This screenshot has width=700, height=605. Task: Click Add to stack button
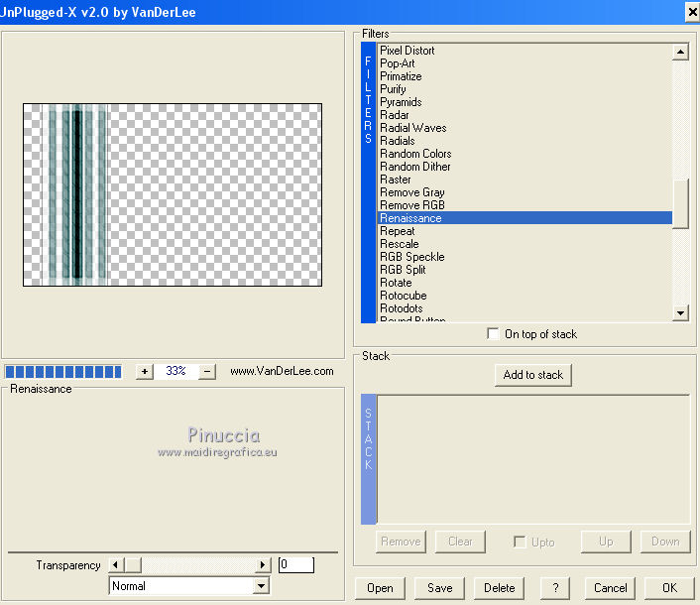coord(533,375)
